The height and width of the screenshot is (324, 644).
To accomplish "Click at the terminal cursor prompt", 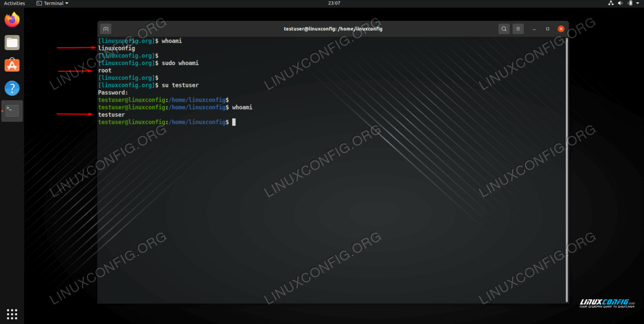I will click(x=234, y=122).
